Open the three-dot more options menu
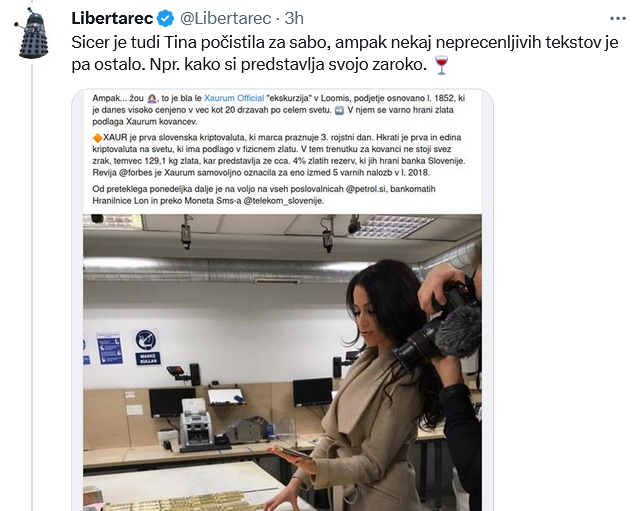The width and height of the screenshot is (632, 511). point(617,19)
